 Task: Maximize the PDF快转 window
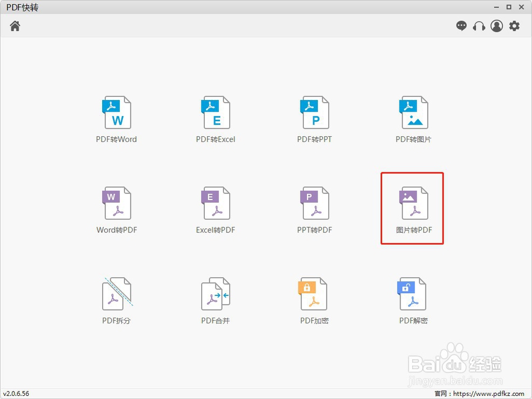(509, 7)
